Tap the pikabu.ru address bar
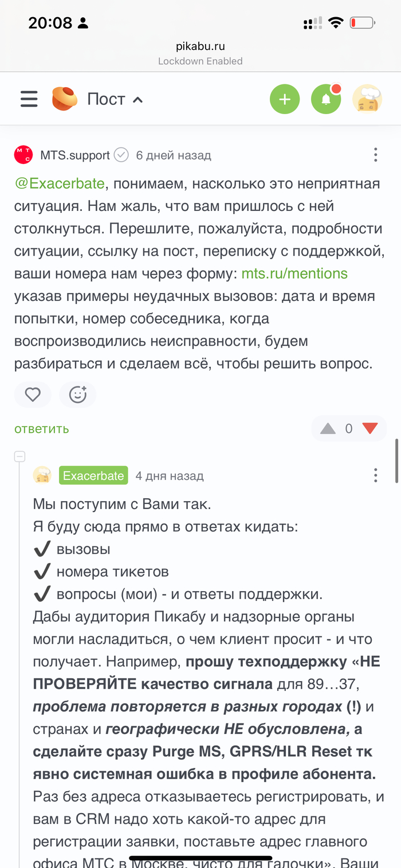The image size is (401, 868). point(200,47)
